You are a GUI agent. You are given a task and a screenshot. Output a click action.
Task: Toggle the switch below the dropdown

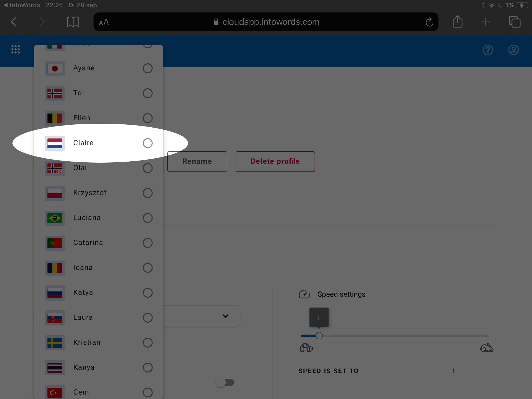pyautogui.click(x=225, y=382)
